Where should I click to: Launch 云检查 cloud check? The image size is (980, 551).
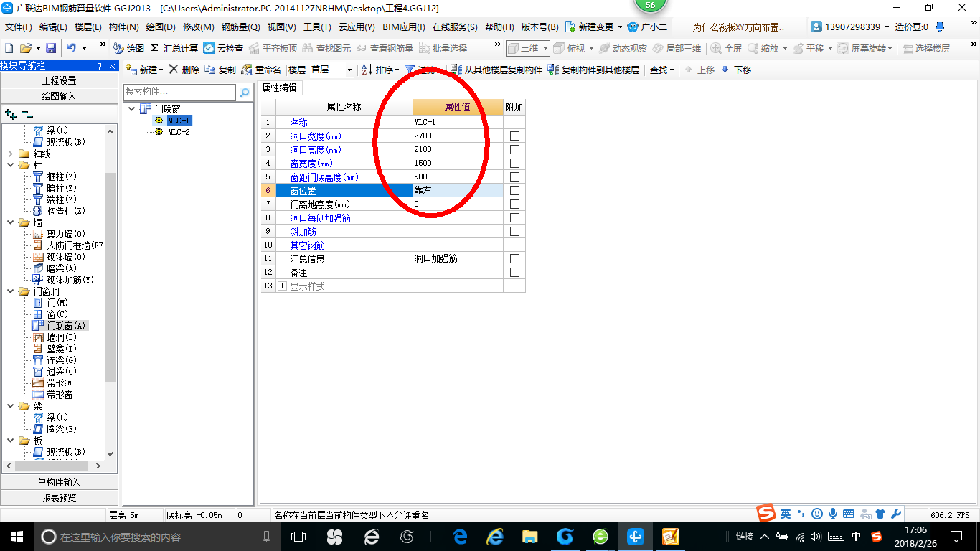pos(223,48)
